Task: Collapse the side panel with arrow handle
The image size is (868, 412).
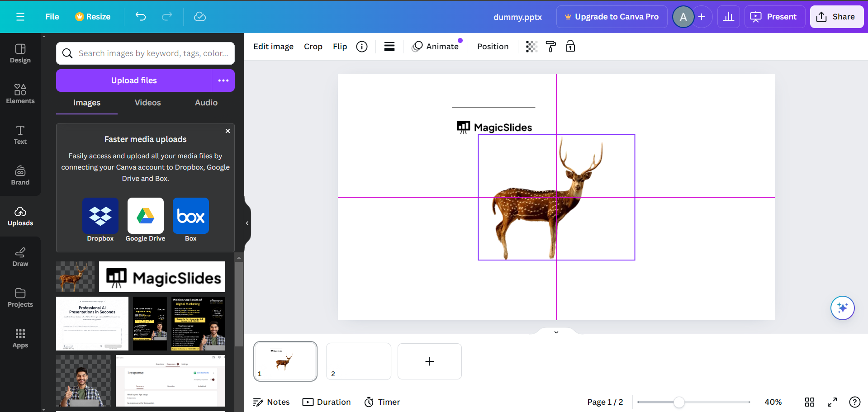Action: [247, 223]
